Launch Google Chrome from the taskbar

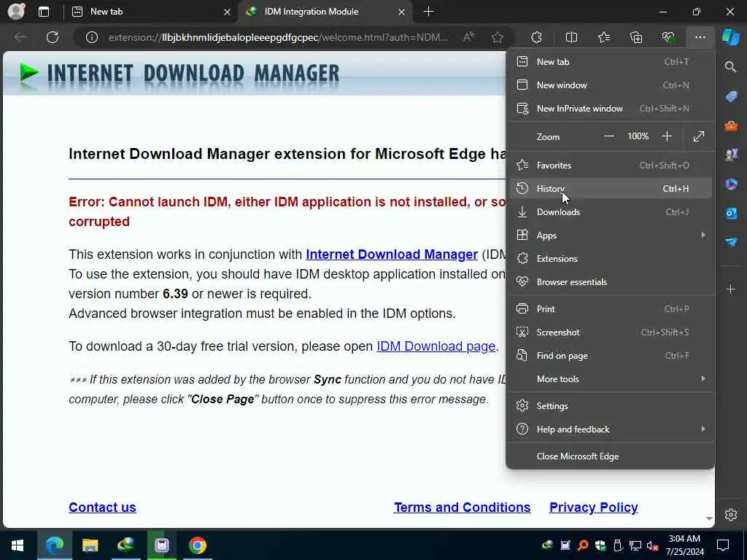[x=197, y=545]
